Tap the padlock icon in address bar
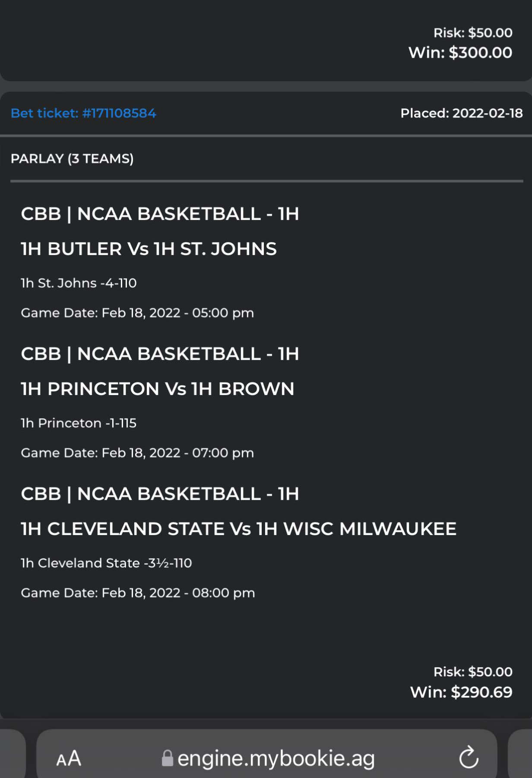Screen dimensions: 532x778 pos(167,758)
